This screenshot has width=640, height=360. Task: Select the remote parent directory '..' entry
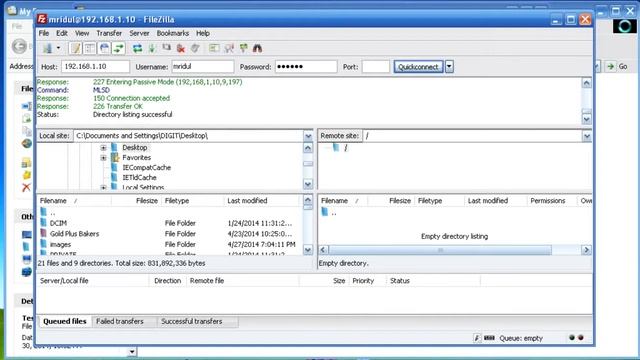(x=333, y=212)
